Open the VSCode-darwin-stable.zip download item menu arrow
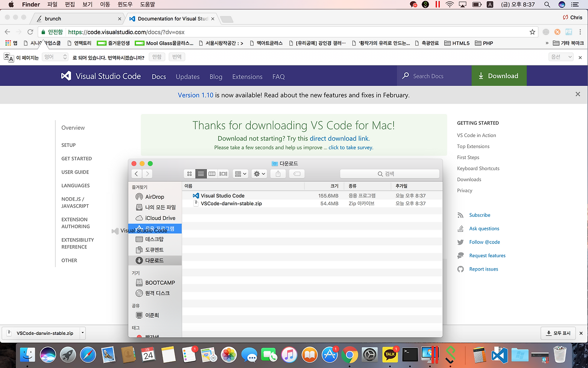This screenshot has height=368, width=588. point(82,333)
